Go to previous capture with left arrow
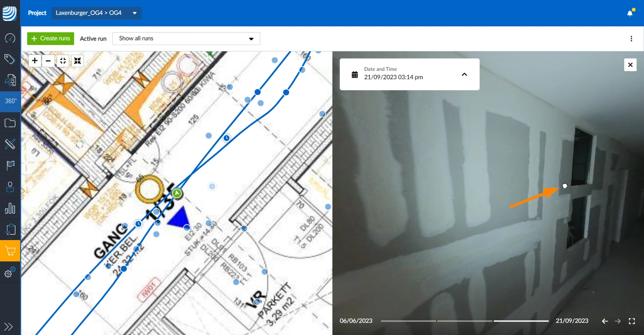Screen dimensions: 644x335 point(605,321)
